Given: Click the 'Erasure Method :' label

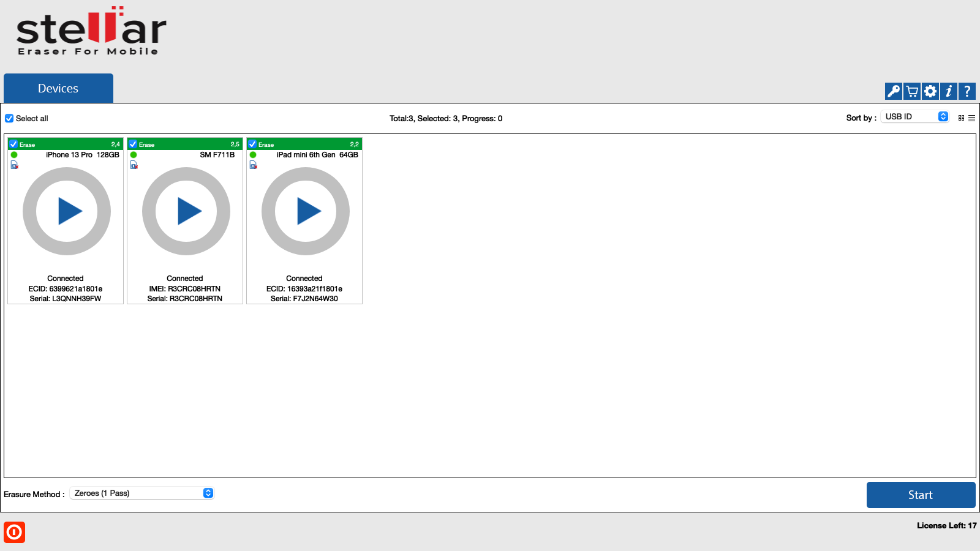Looking at the screenshot, I should coord(34,494).
